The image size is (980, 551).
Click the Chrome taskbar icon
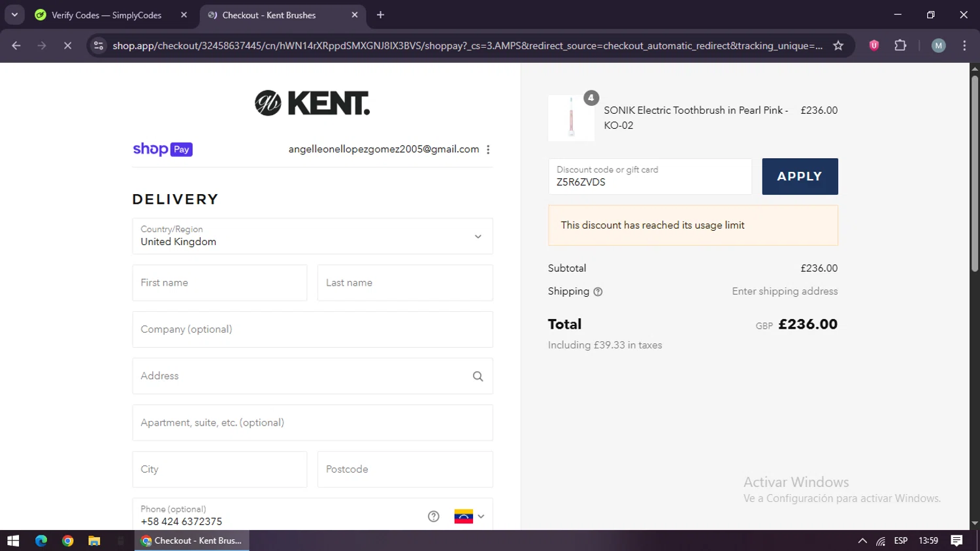[x=67, y=541]
